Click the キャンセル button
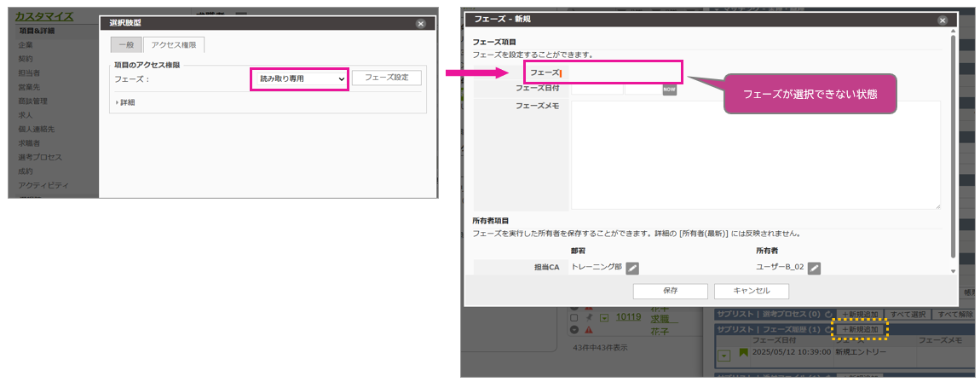980x382 pixels. (752, 292)
